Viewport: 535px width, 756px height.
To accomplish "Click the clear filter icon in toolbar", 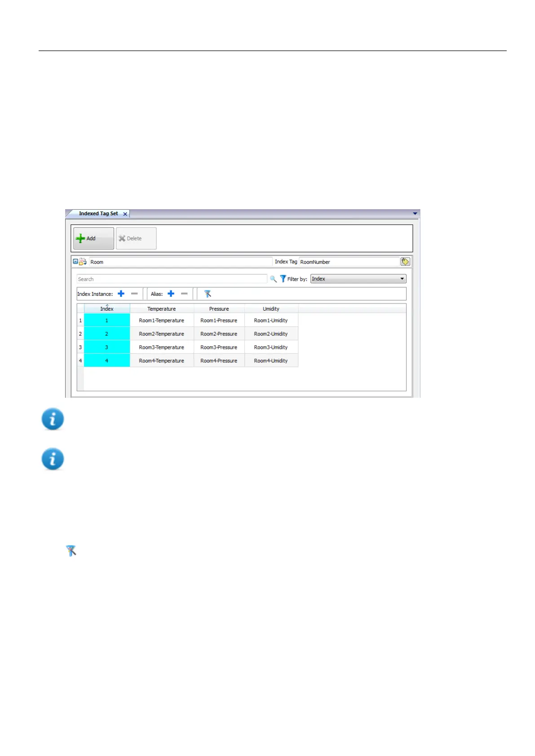I will (x=208, y=294).
